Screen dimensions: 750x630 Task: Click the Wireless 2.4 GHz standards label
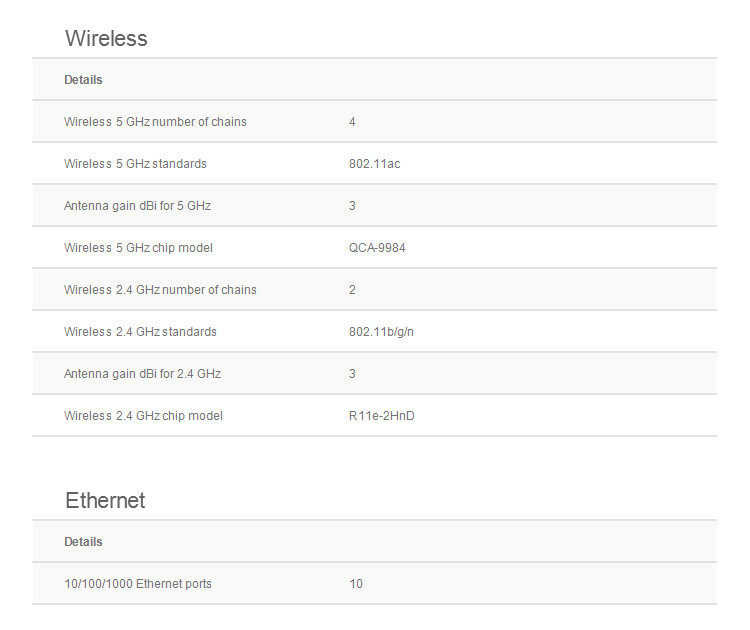coord(140,332)
